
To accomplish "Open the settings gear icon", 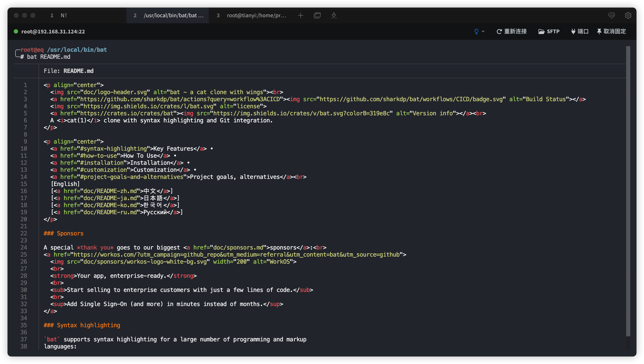I will (628, 16).
